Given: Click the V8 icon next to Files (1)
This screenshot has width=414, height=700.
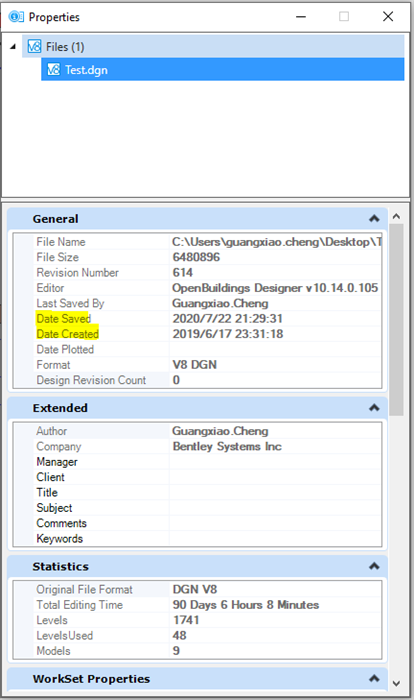Looking at the screenshot, I should [34, 46].
